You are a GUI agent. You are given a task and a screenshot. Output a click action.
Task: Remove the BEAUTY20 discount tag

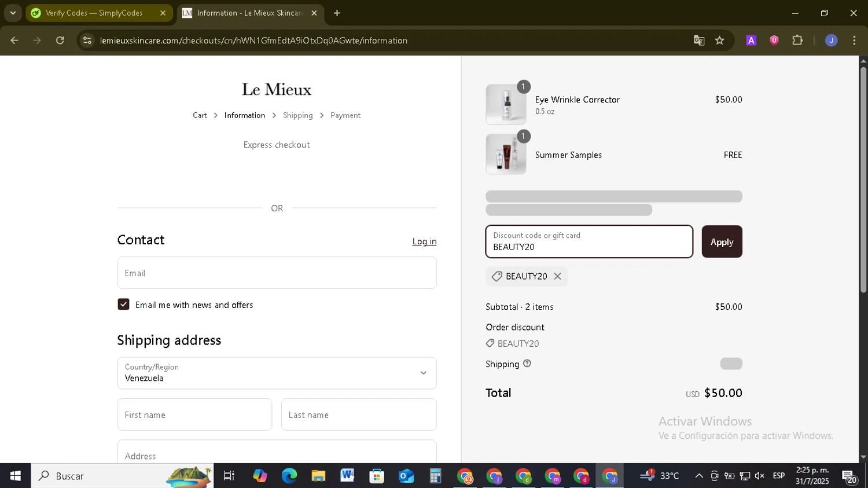point(557,276)
